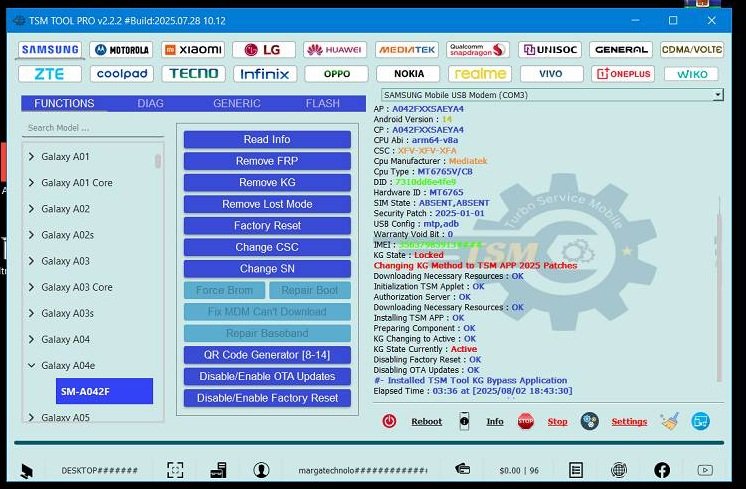Image resolution: width=746 pixels, height=489 pixels.
Task: Click QR Code Generator [8-14] button
Action: pyautogui.click(x=267, y=355)
